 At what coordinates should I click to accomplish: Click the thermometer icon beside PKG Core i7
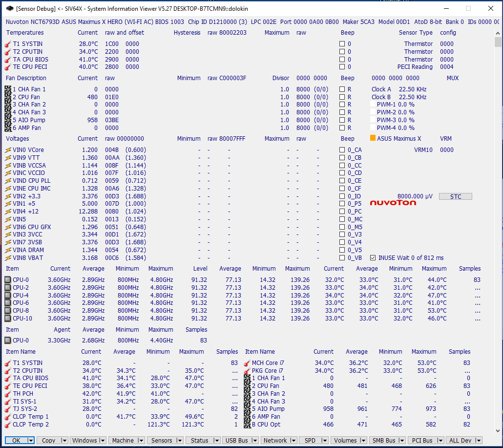coord(247,371)
